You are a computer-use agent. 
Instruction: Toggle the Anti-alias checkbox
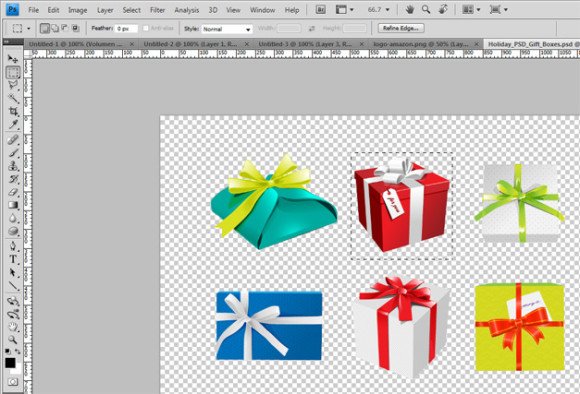pos(146,28)
